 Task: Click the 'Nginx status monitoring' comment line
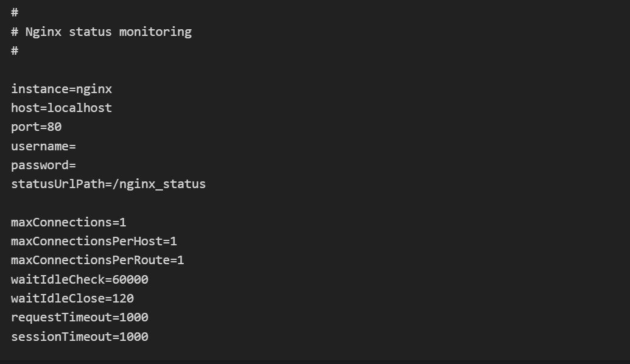(x=101, y=32)
